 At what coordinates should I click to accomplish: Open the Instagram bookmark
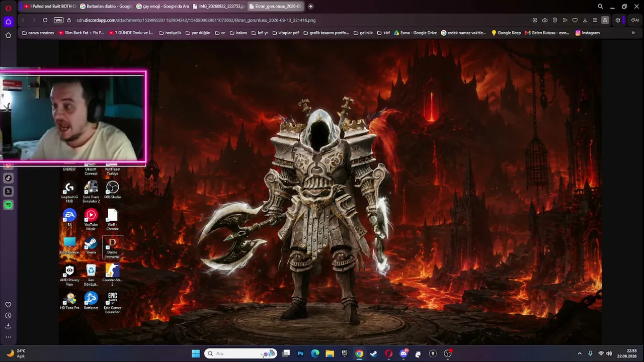(x=587, y=33)
